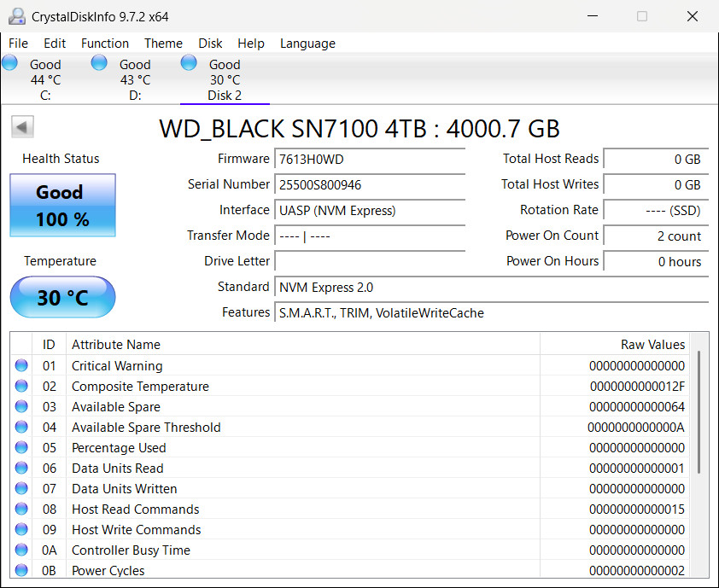This screenshot has height=588, width=719.
Task: Select the Host Read Commands attribute name
Action: click(135, 509)
